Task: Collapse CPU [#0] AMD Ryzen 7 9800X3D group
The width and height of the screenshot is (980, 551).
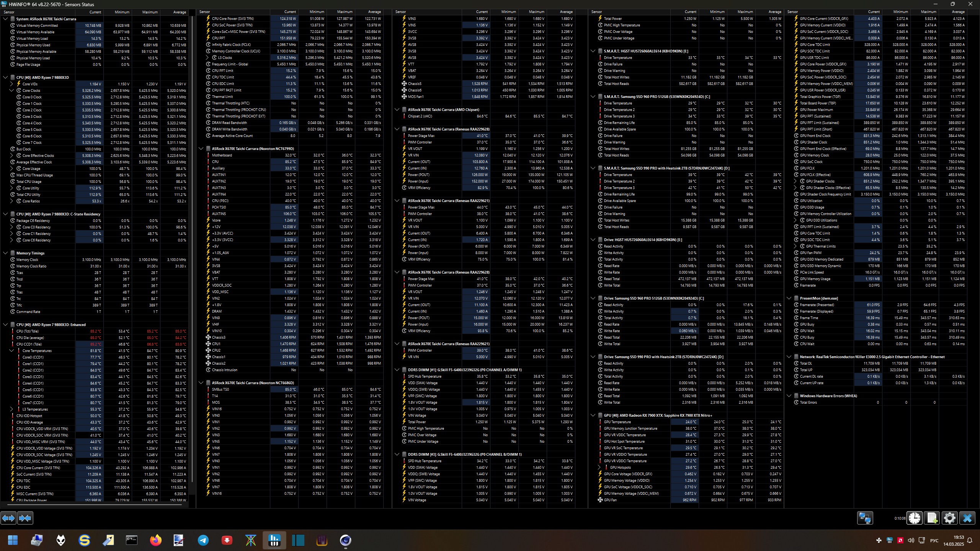Action: [5, 77]
